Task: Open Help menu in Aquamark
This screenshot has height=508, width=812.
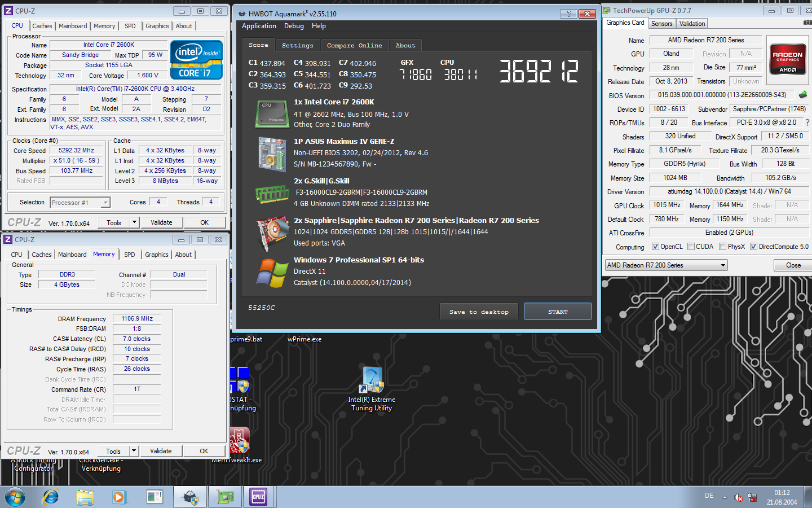Action: [319, 26]
